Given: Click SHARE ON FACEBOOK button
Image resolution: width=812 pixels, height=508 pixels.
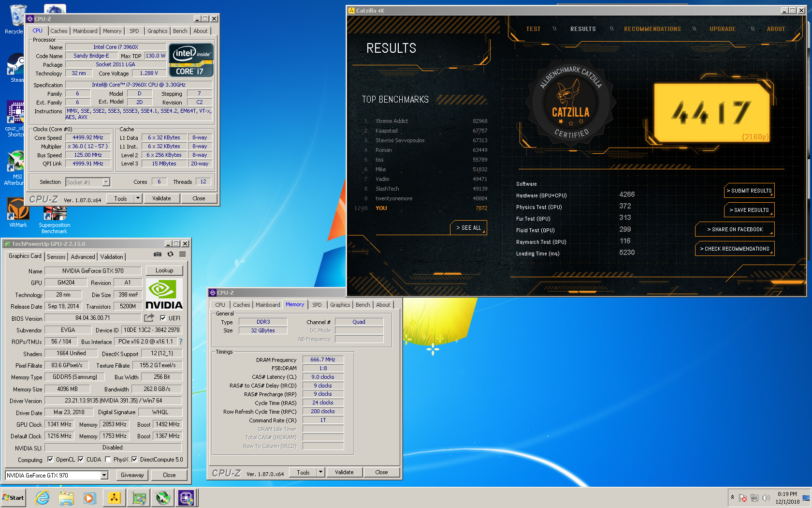Looking at the screenshot, I should [x=735, y=229].
